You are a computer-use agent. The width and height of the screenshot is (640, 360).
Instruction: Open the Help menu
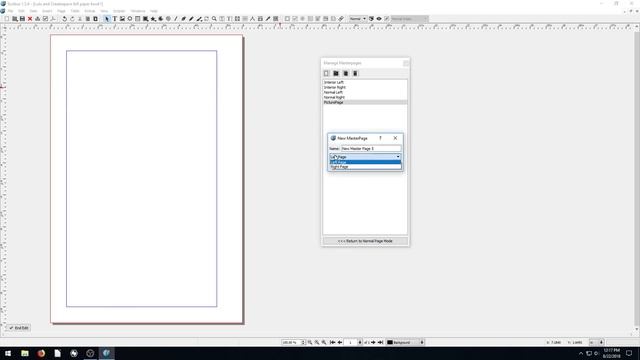pyautogui.click(x=153, y=11)
